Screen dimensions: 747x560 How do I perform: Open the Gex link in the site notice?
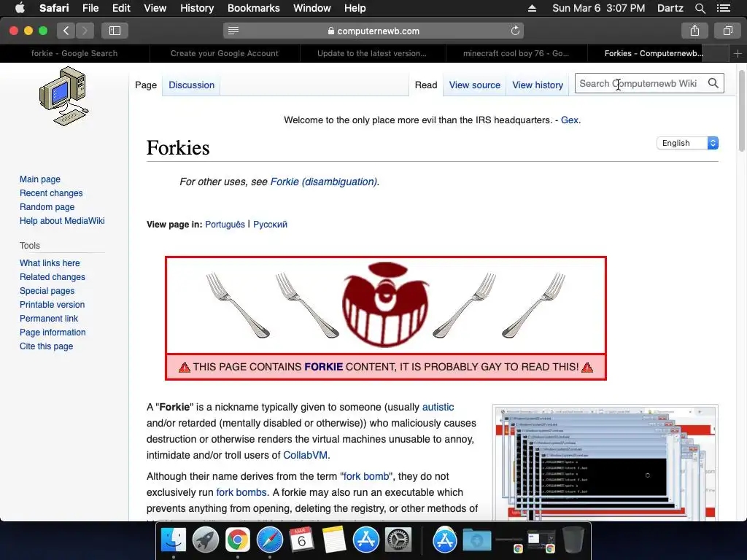pyautogui.click(x=569, y=120)
